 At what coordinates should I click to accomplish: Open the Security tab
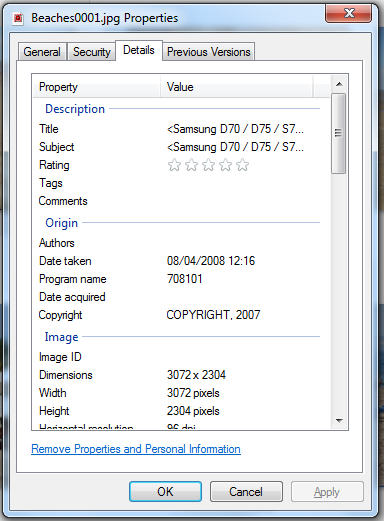(92, 52)
